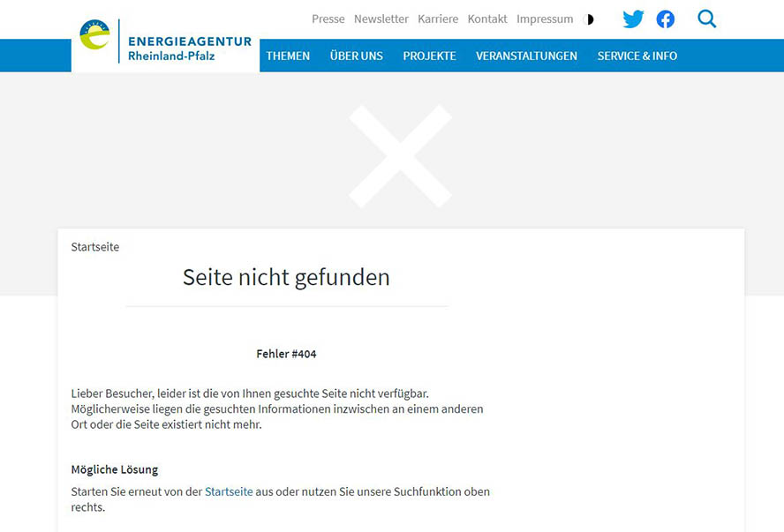Visit the Karriere link in header
Viewport: 784px width, 532px height.
click(438, 19)
